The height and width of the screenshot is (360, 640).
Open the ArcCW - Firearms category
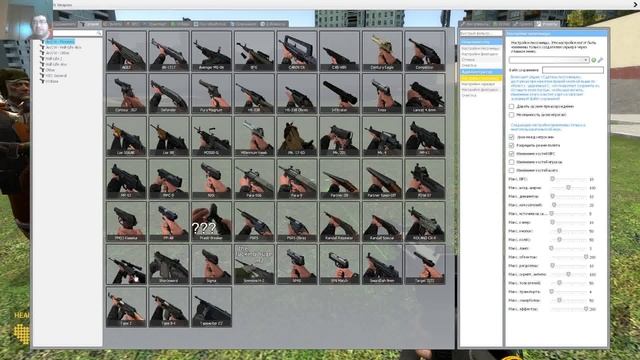click(60, 42)
